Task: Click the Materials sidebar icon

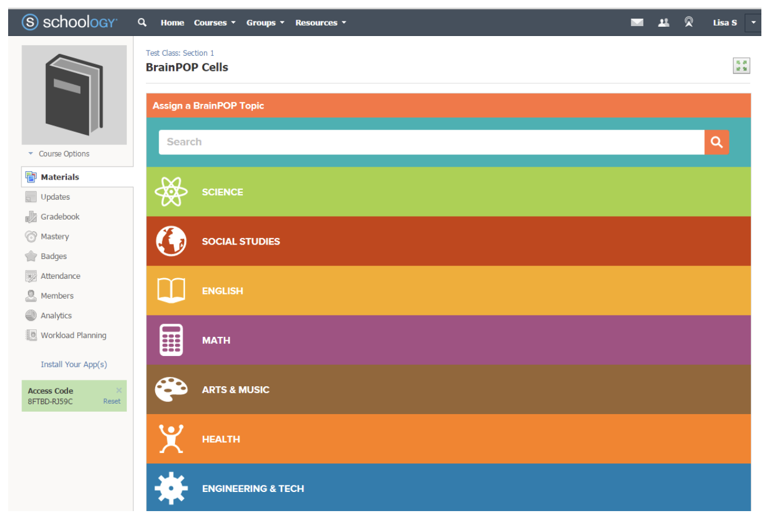Action: pos(31,177)
